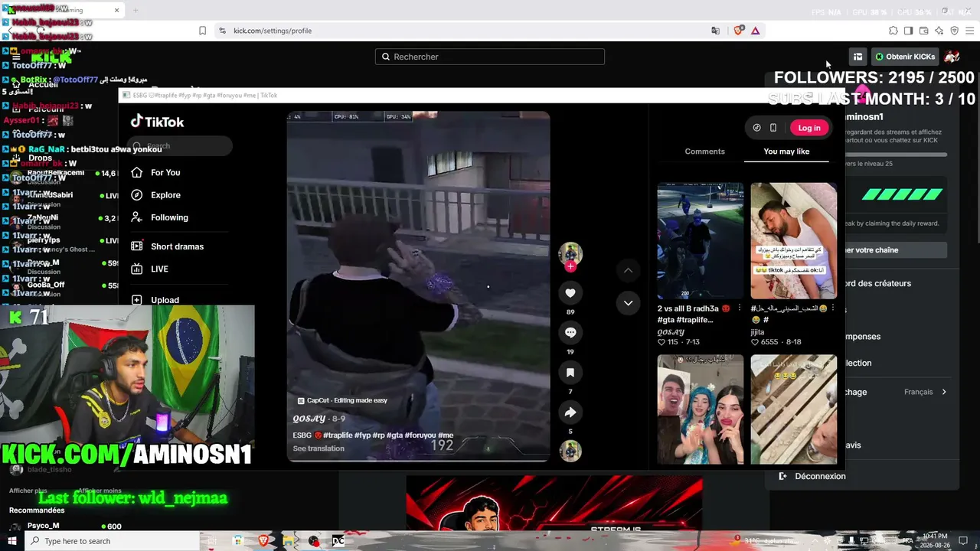The height and width of the screenshot is (551, 980).
Task: Click See translation under the caption
Action: pos(318,448)
